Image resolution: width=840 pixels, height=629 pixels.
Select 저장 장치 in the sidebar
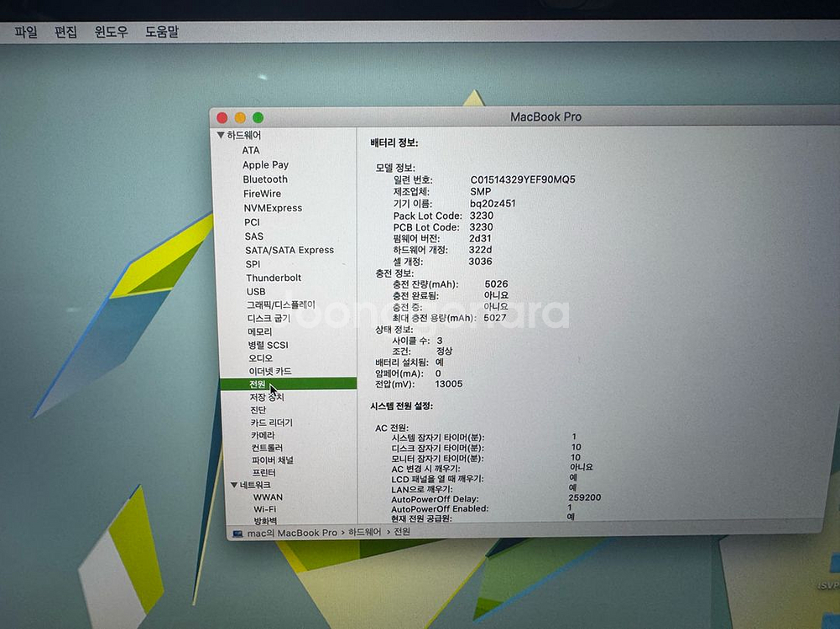267,397
